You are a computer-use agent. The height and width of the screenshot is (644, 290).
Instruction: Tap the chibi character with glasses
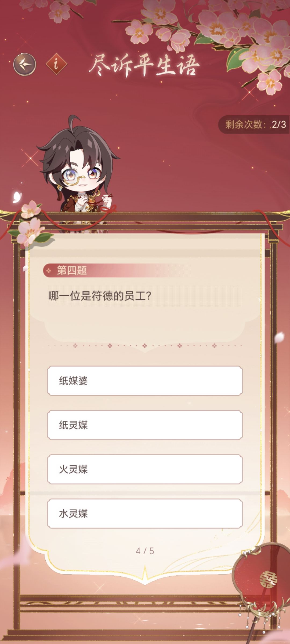point(78,172)
